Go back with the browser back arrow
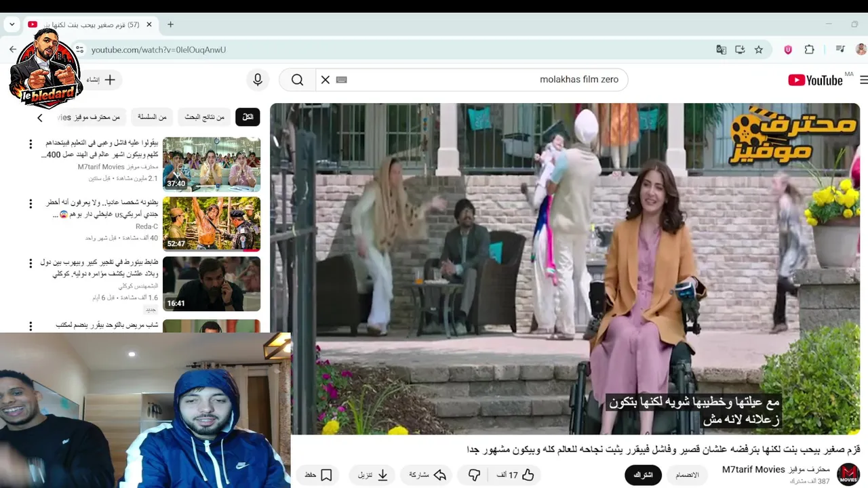Screen dimensions: 868x488 (x=12, y=49)
